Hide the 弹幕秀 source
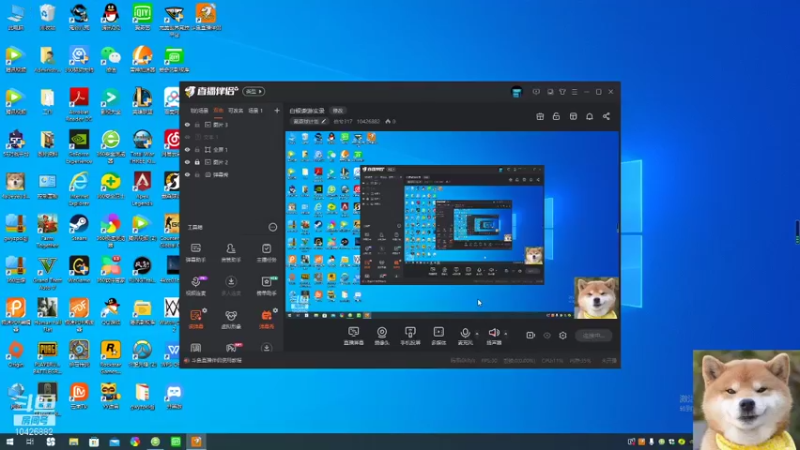Screen dimensions: 800x450 (x=187, y=174)
